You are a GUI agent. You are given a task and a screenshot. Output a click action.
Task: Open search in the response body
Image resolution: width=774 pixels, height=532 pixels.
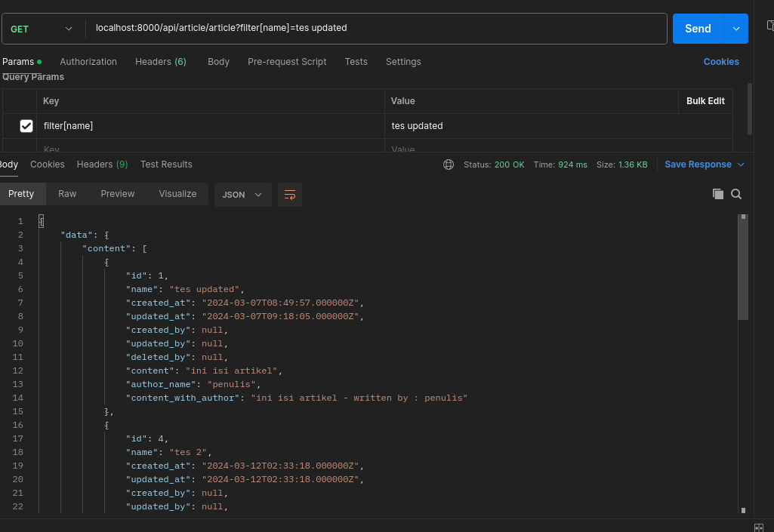point(736,194)
